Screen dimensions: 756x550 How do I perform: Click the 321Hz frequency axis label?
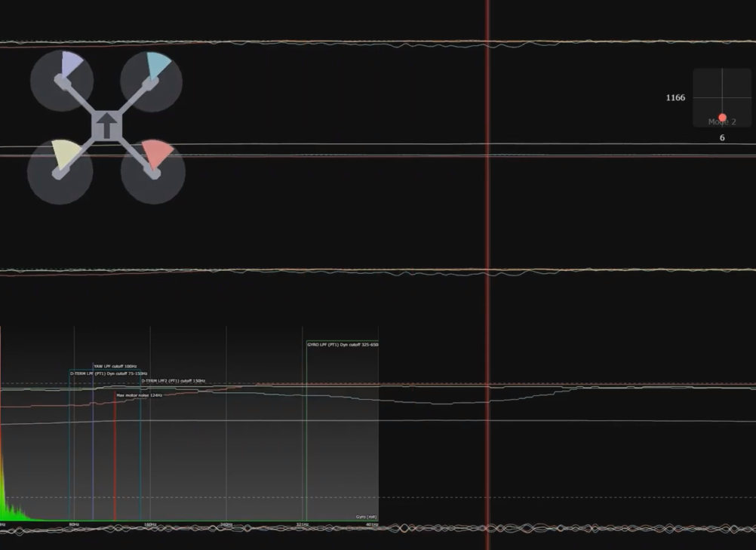302,524
